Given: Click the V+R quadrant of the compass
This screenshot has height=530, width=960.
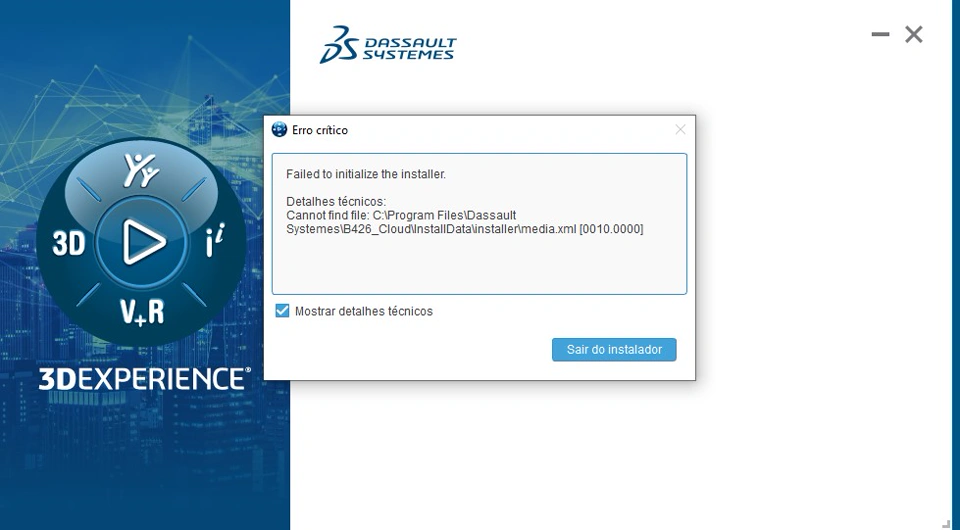Looking at the screenshot, I should pyautogui.click(x=142, y=311).
